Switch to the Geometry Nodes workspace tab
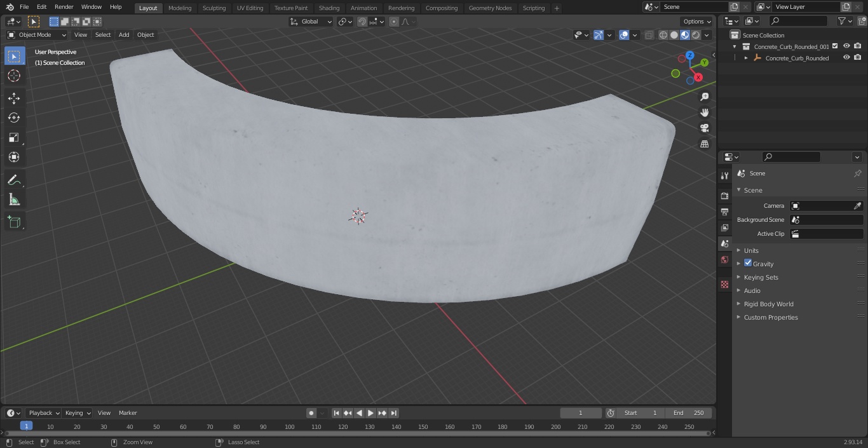Image resolution: width=868 pixels, height=448 pixels. tap(490, 8)
